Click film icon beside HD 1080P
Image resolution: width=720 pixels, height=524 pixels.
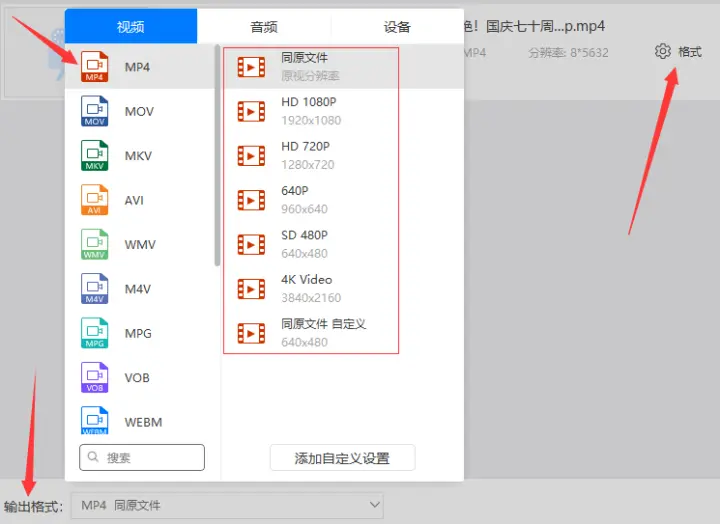(x=251, y=112)
